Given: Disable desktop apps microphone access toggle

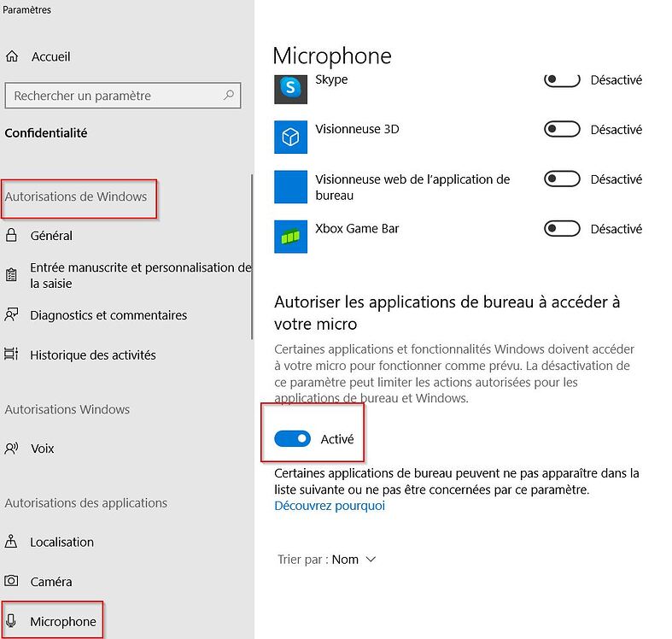Looking at the screenshot, I should pos(292,439).
